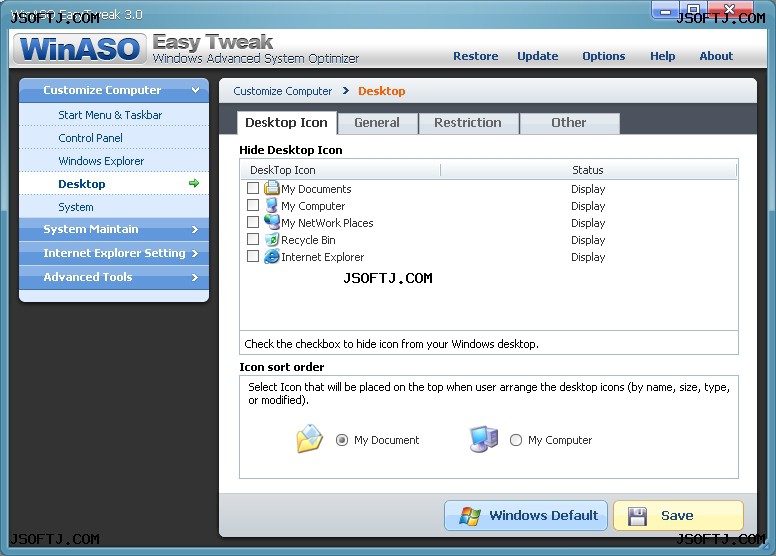Viewport: 776px width, 556px height.
Task: Expand the Advanced Tools section
Action: coord(114,277)
